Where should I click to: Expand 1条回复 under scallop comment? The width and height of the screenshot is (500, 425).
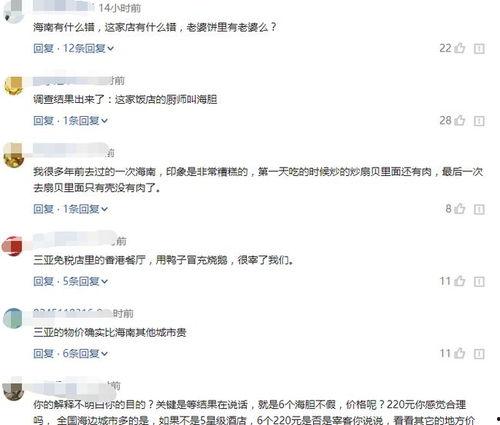pyautogui.click(x=85, y=209)
